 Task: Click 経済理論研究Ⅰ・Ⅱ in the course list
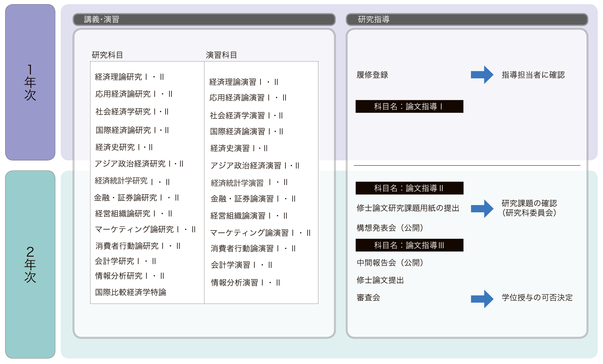(129, 77)
